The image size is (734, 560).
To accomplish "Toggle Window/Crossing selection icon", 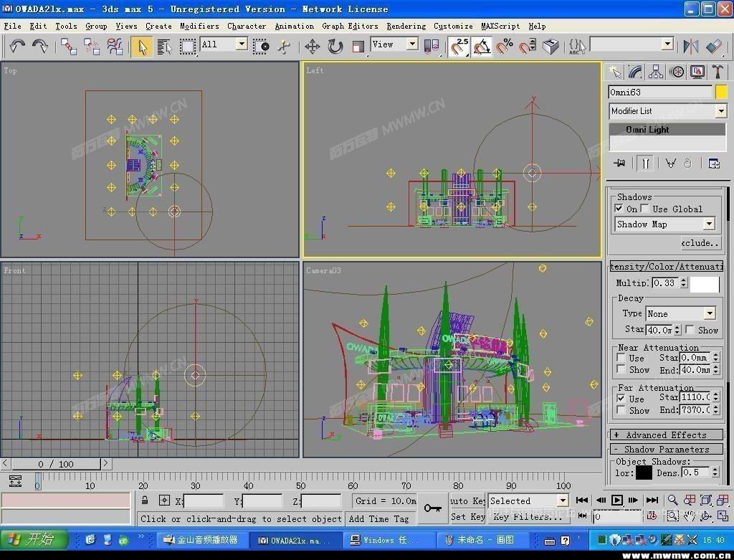I will [261, 47].
